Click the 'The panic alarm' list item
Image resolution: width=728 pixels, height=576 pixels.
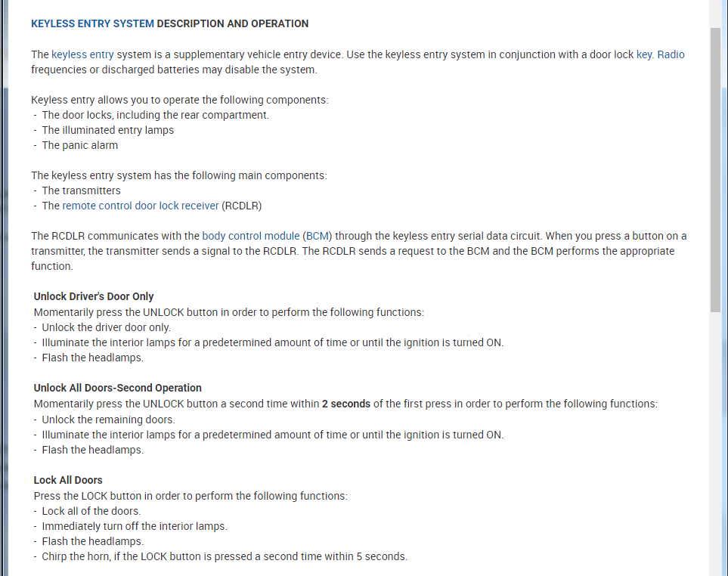click(x=79, y=145)
